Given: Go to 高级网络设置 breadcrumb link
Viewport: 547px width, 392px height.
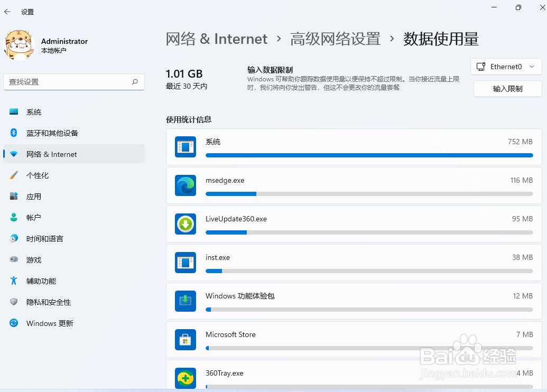Looking at the screenshot, I should pyautogui.click(x=335, y=39).
